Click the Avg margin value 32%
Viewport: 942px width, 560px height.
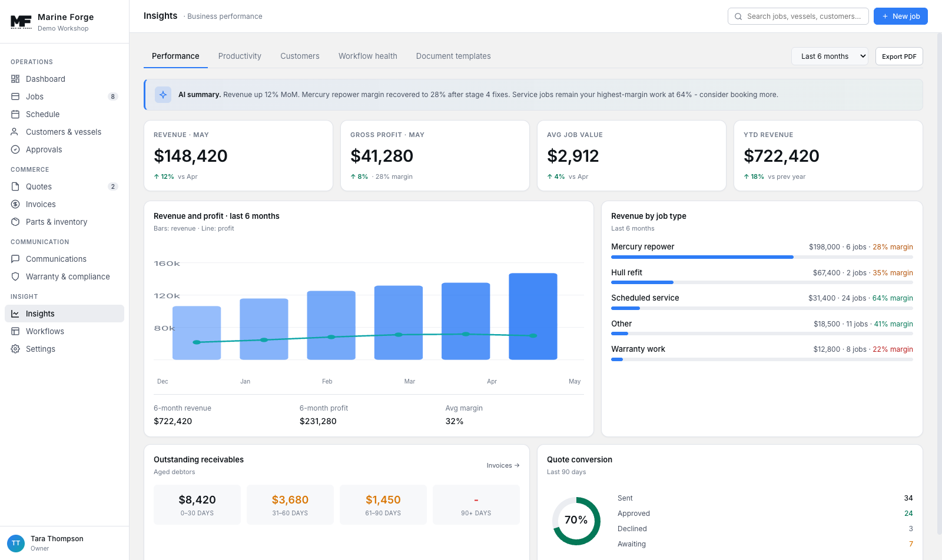coord(455,421)
